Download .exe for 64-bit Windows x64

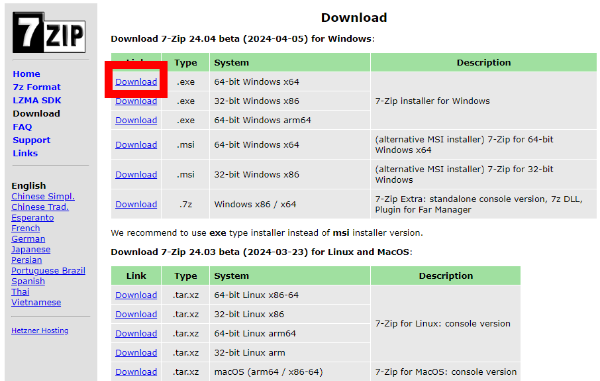136,82
